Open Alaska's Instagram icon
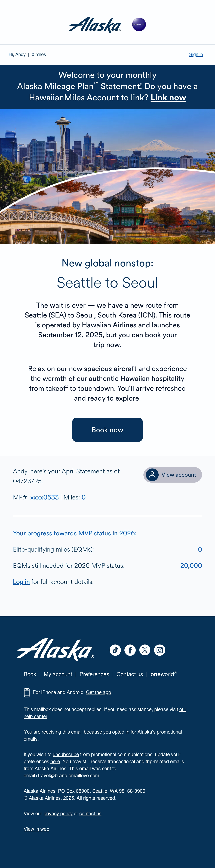Screen dimensions: 215x868 click(x=160, y=650)
